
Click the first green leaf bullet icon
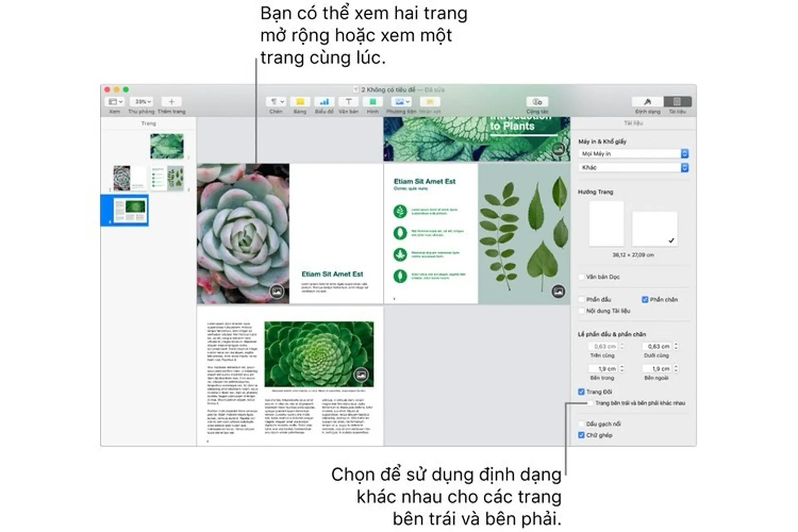(400, 211)
